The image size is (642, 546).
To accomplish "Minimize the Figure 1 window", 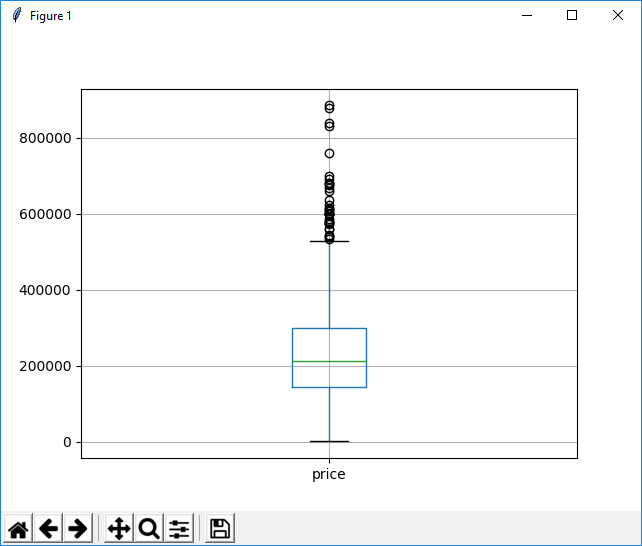I will tap(526, 16).
